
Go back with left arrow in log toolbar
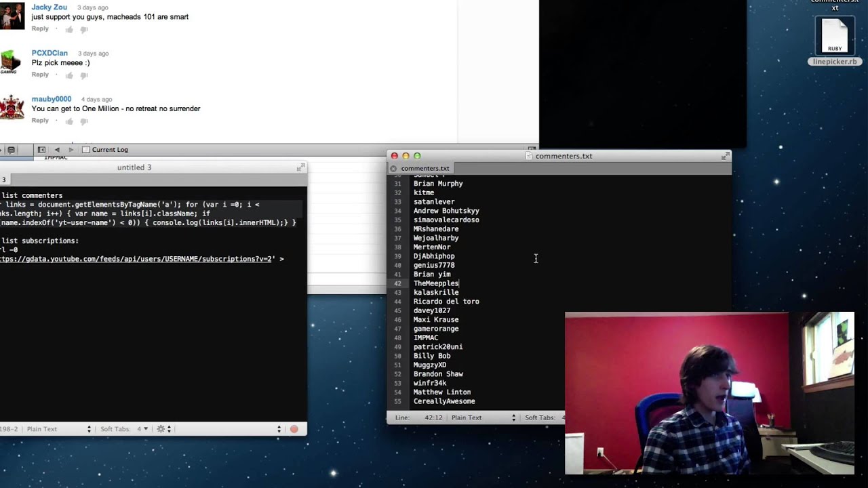pos(57,150)
